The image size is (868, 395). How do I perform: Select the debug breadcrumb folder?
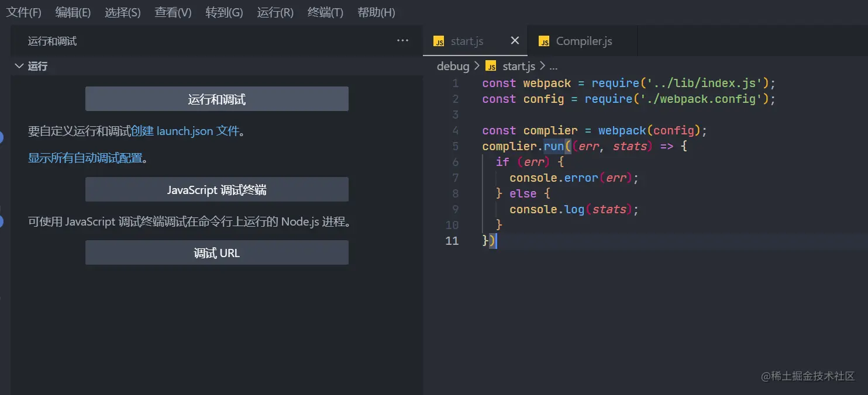coord(453,66)
